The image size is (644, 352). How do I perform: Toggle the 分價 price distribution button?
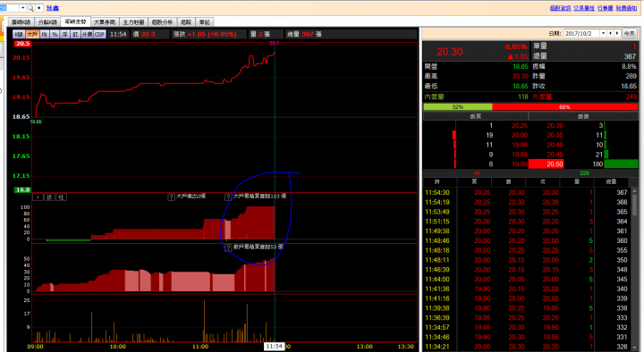click(x=87, y=35)
